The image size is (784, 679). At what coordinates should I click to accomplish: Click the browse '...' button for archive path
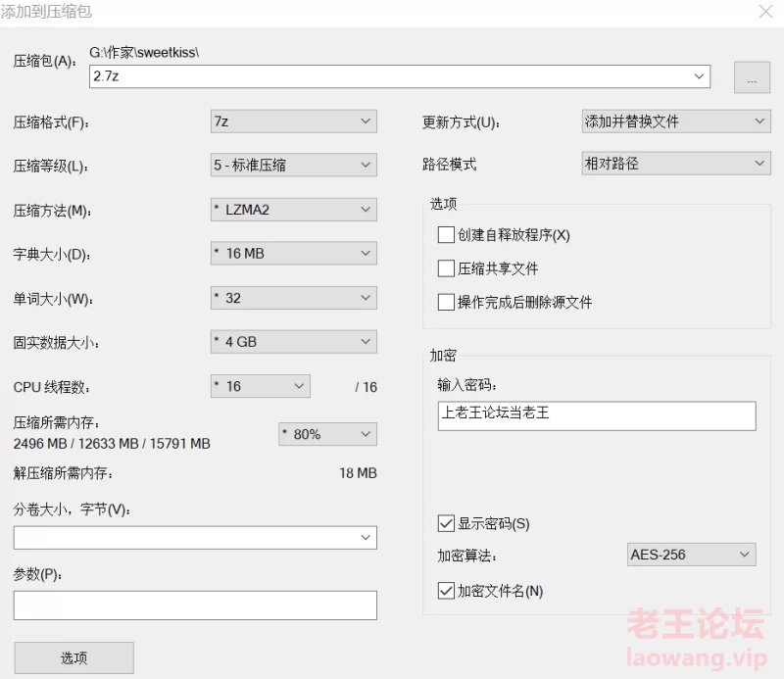[752, 77]
